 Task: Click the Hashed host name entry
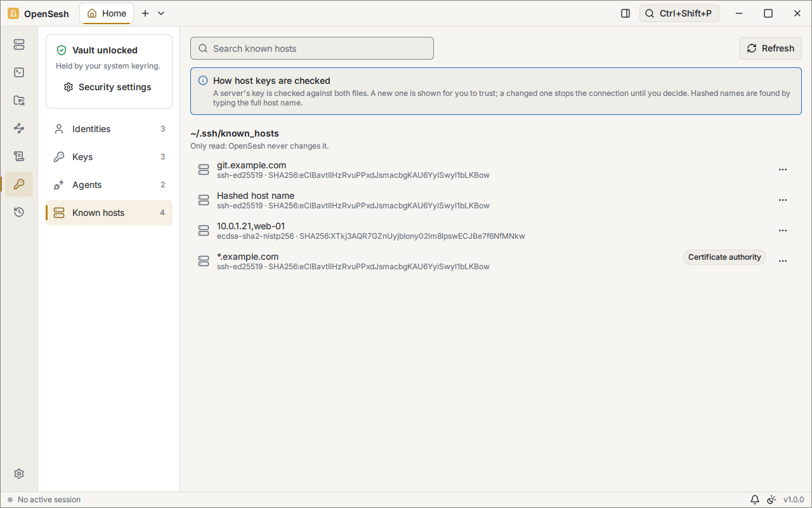(x=256, y=196)
